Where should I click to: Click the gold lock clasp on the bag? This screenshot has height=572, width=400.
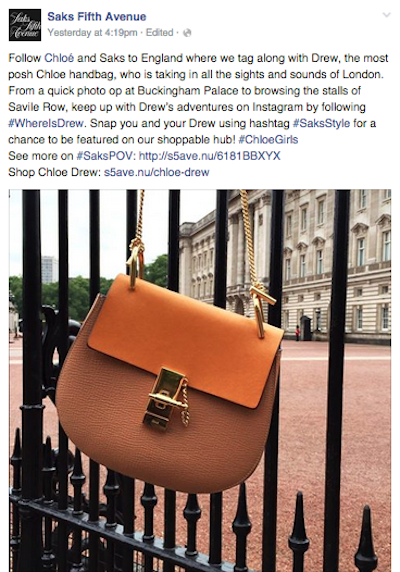click(164, 398)
